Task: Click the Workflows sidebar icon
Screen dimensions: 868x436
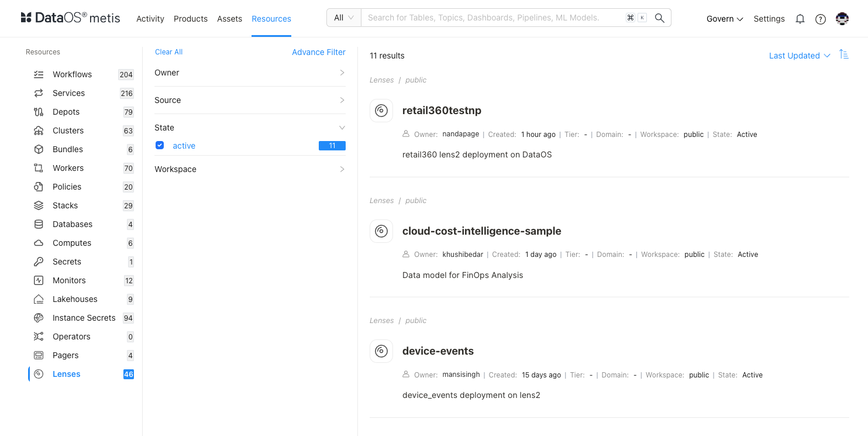Action: pos(39,74)
